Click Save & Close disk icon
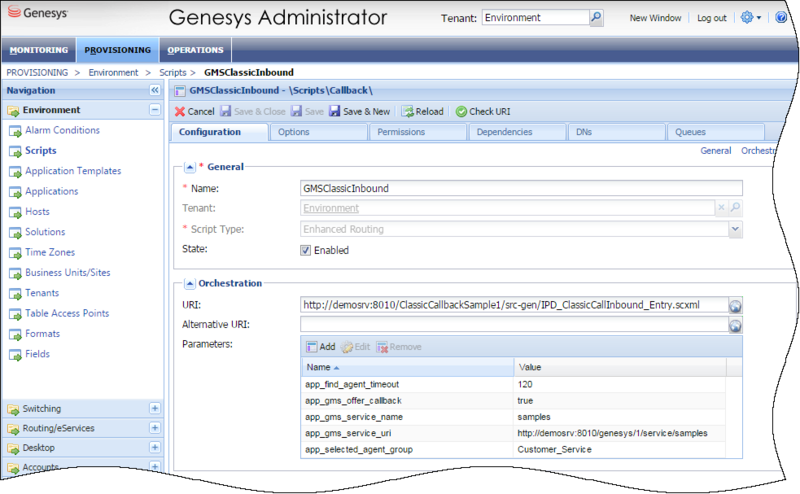Viewport: 800px width, 494px height. pos(226,111)
